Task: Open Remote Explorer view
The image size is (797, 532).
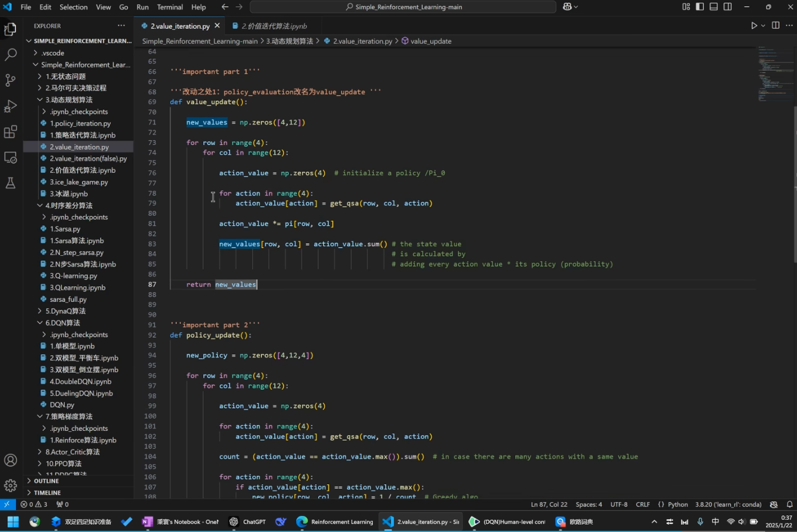Action: [x=11, y=158]
